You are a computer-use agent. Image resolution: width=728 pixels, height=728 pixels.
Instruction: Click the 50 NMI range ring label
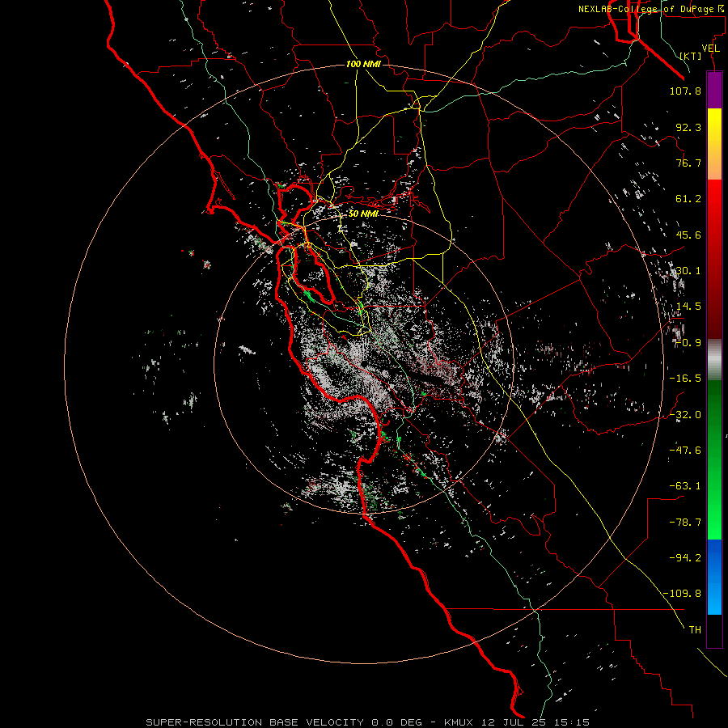click(x=363, y=214)
